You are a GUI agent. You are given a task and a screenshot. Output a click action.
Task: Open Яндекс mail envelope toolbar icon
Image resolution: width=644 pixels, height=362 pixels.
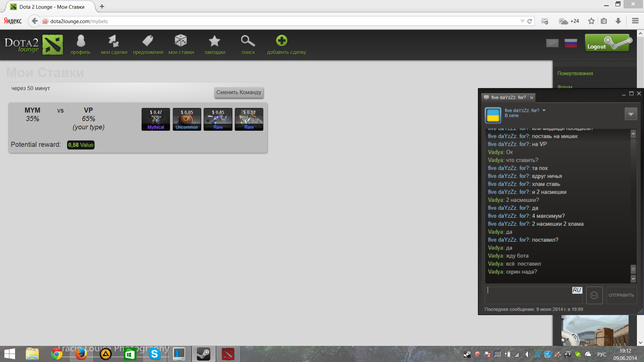point(545,21)
